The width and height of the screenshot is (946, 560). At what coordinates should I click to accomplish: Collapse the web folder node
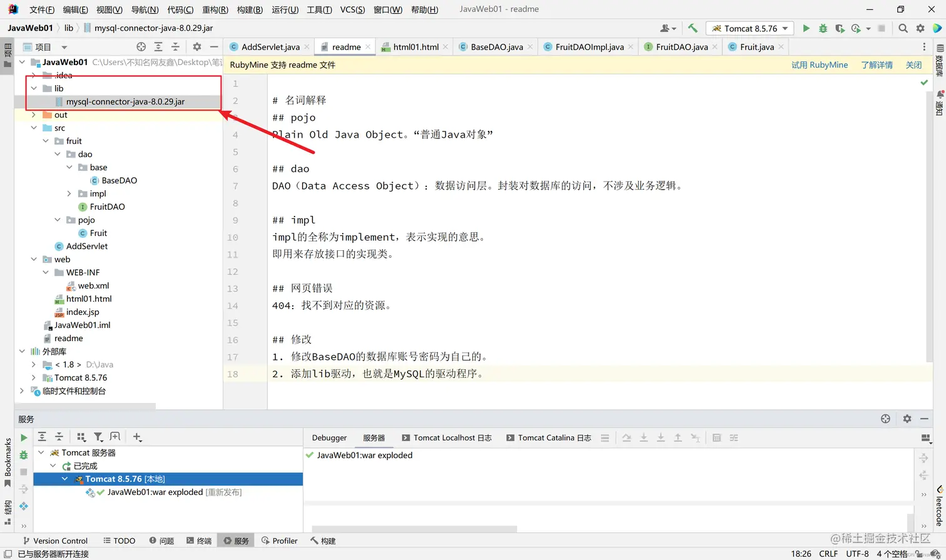[34, 259]
